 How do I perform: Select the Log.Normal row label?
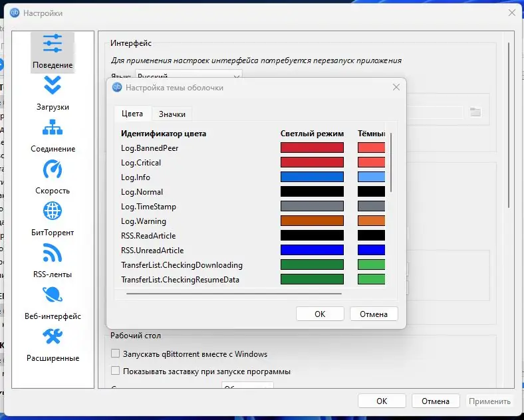[142, 192]
